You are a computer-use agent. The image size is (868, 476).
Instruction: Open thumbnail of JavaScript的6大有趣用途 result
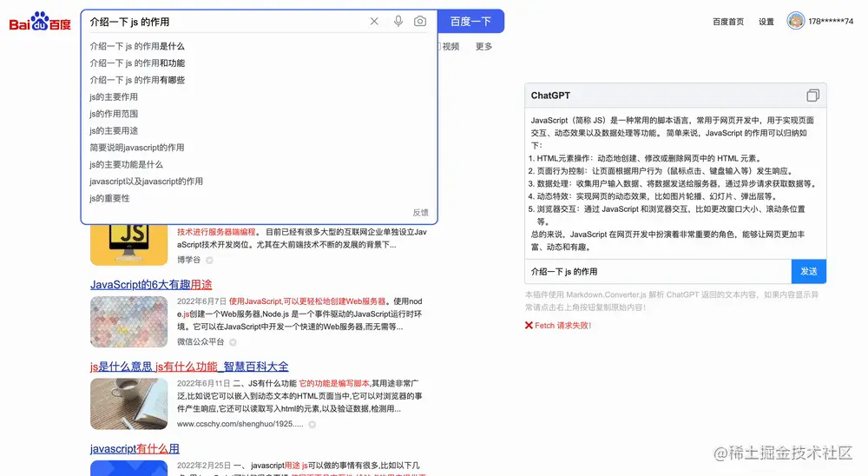(129, 322)
